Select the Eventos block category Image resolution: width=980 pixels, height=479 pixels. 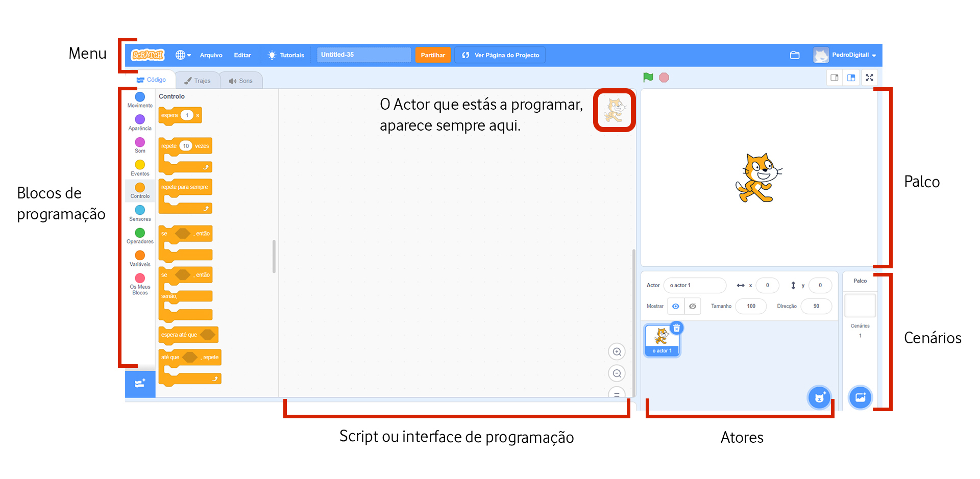point(140,168)
